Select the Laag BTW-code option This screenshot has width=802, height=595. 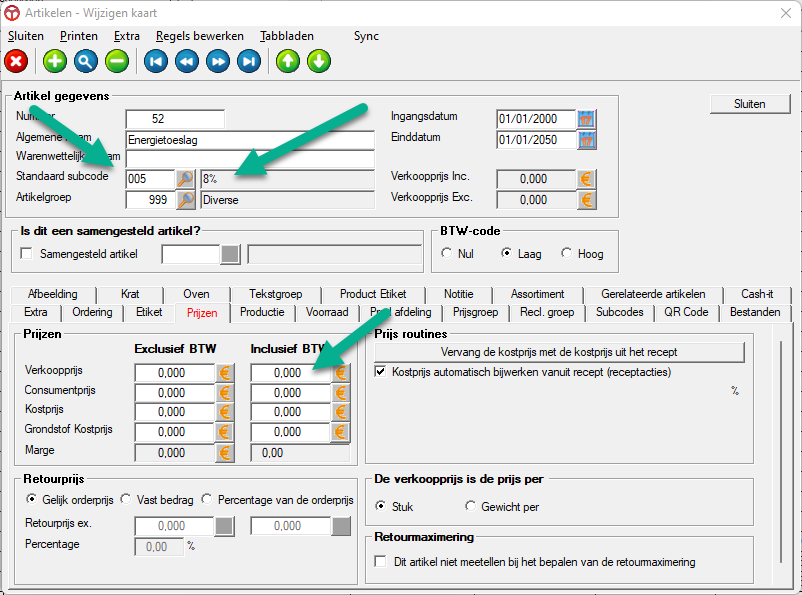[506, 253]
